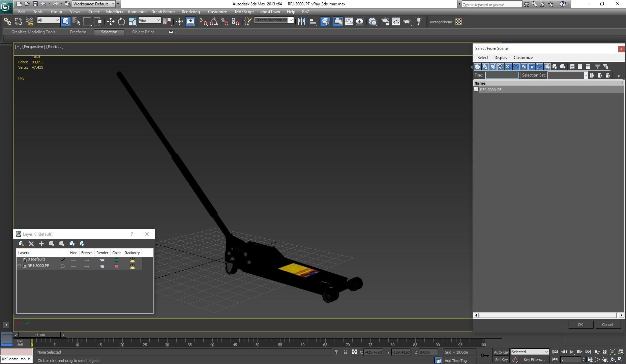Click Play Animation button
The width and height of the screenshot is (626, 364).
click(x=572, y=352)
